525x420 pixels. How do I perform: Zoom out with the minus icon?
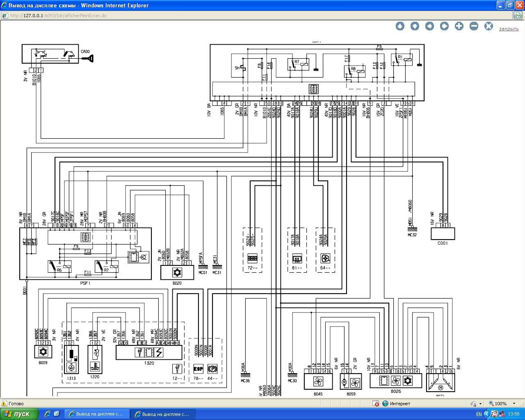474,26
